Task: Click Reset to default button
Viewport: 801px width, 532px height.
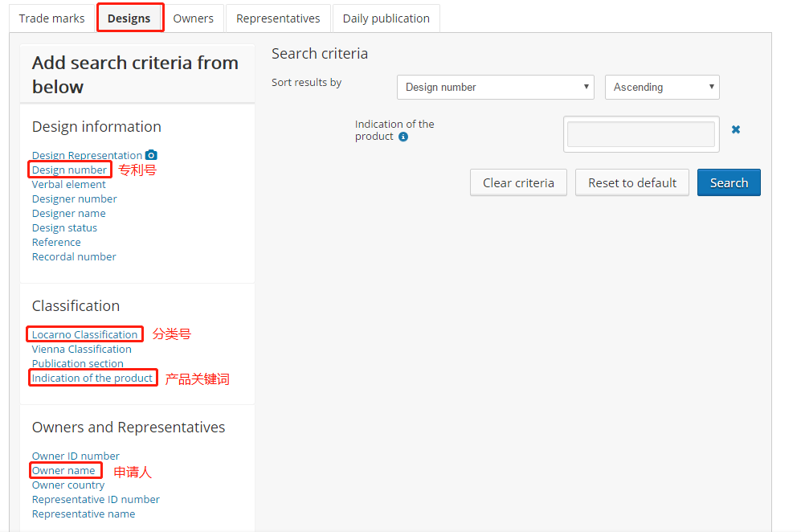Action: pyautogui.click(x=632, y=183)
